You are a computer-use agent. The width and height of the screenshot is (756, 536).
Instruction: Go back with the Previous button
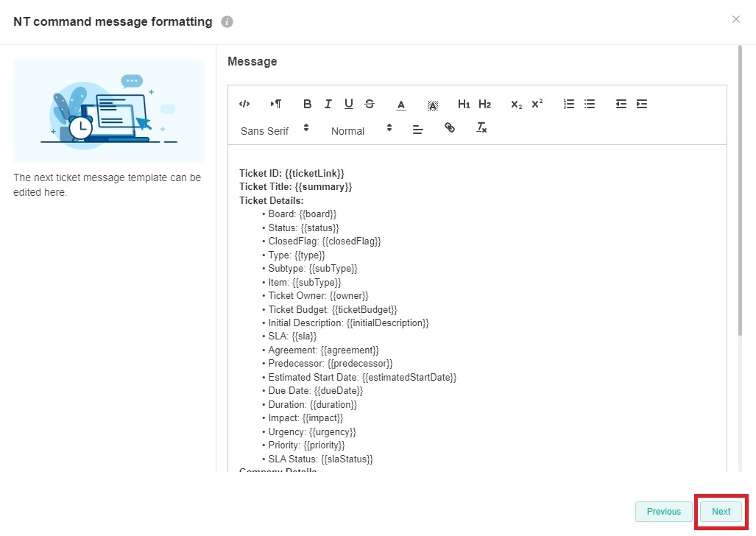coord(663,512)
